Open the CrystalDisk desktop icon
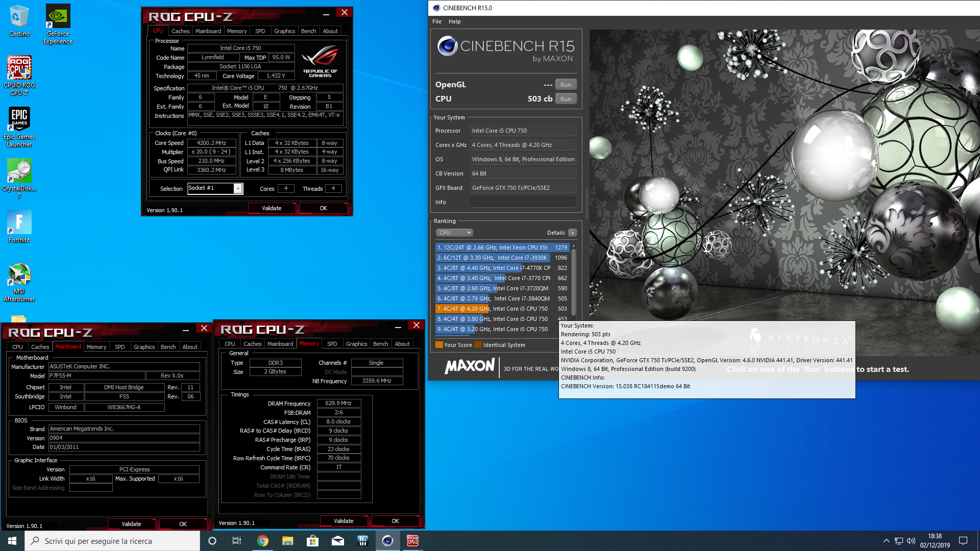The image size is (980, 551). point(19,179)
